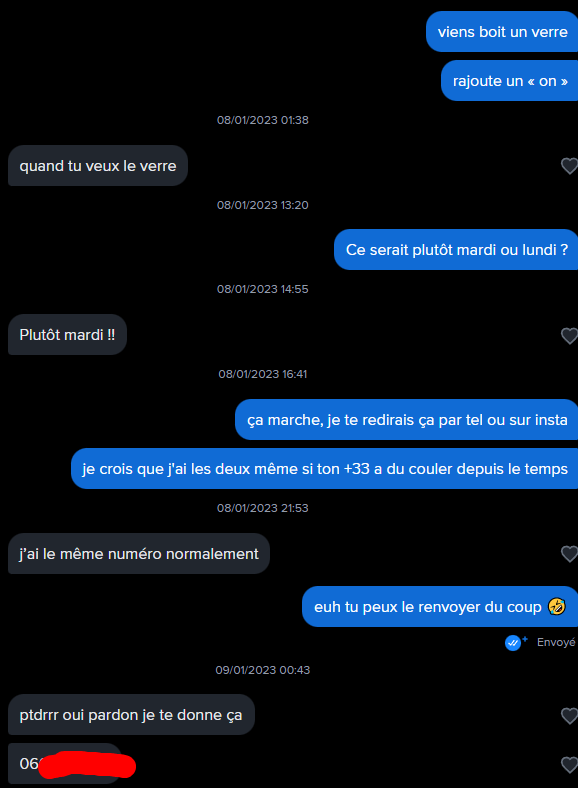
Task: Select the message mentioning '+33 a du couler'
Action: coord(325,468)
